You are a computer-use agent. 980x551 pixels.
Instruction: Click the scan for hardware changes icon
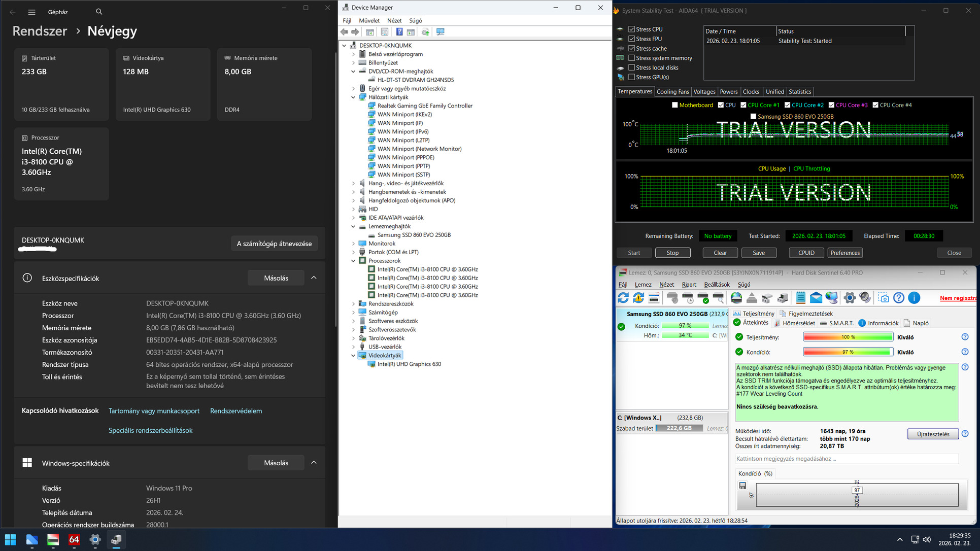coord(441,32)
